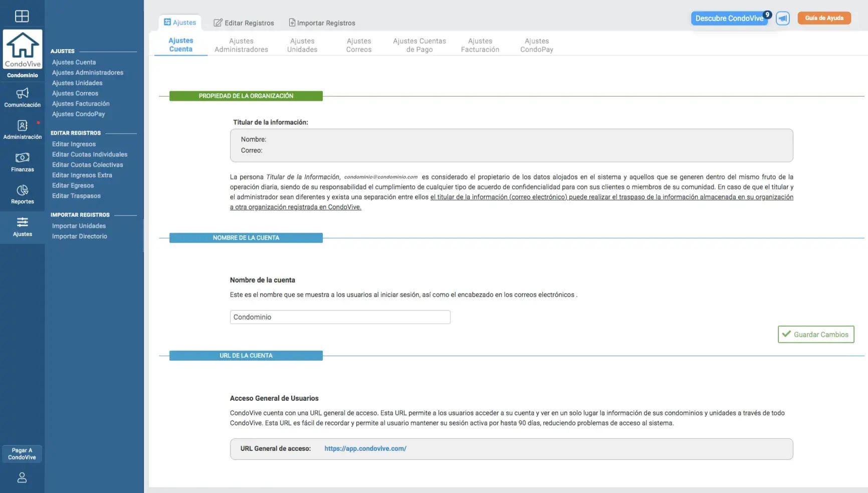Open Ajustes Correos in sidebar
The image size is (868, 493).
(75, 93)
